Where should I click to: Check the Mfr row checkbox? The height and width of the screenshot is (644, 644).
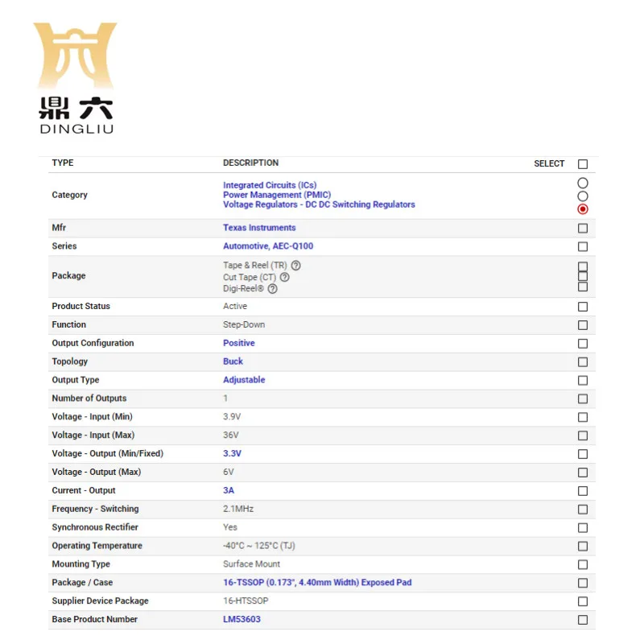click(582, 228)
